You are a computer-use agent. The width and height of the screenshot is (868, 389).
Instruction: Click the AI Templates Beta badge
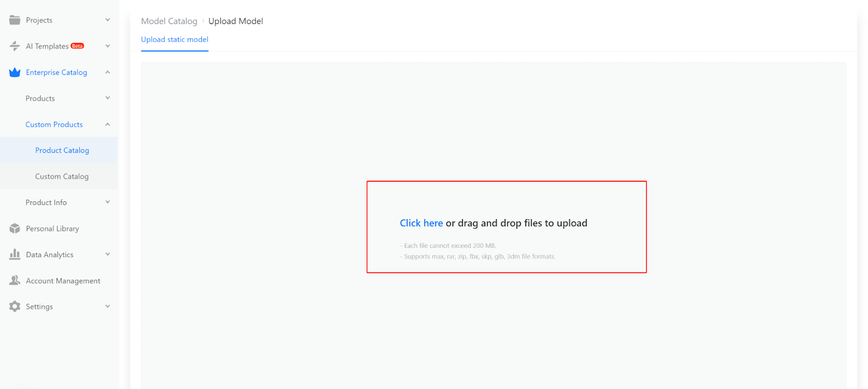(78, 46)
